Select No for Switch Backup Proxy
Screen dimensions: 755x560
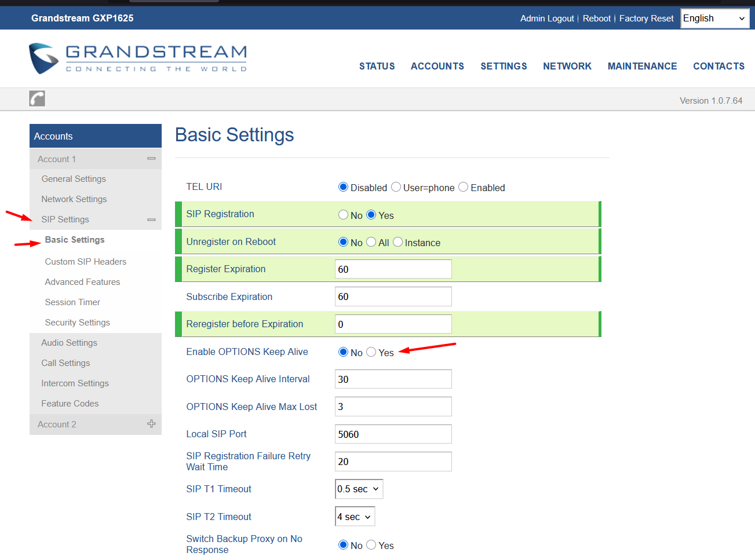pyautogui.click(x=343, y=545)
